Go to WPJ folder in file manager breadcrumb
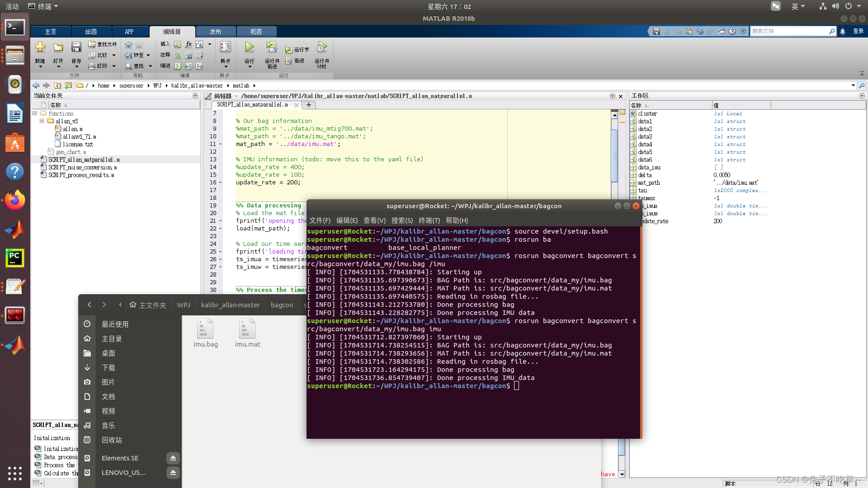 pyautogui.click(x=184, y=305)
